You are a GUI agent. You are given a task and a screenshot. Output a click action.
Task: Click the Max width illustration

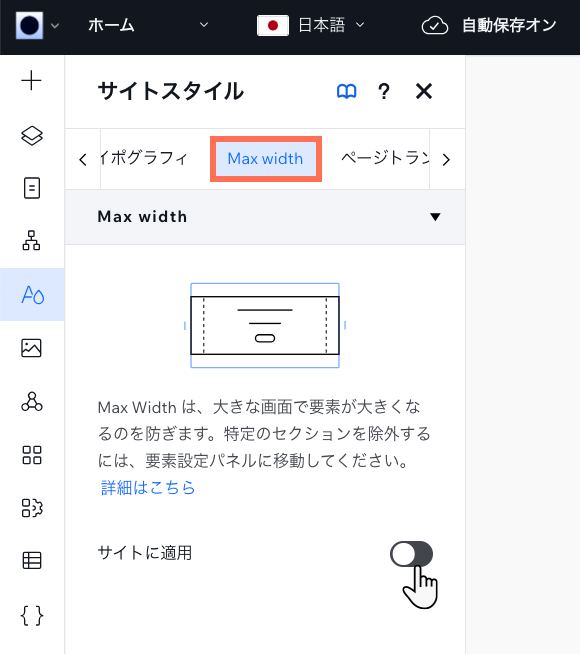click(x=265, y=325)
